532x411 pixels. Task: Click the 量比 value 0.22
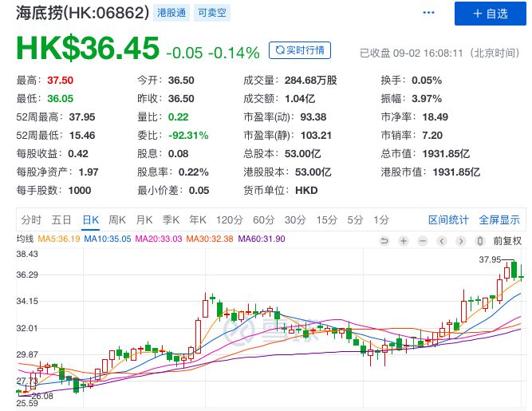point(178,117)
